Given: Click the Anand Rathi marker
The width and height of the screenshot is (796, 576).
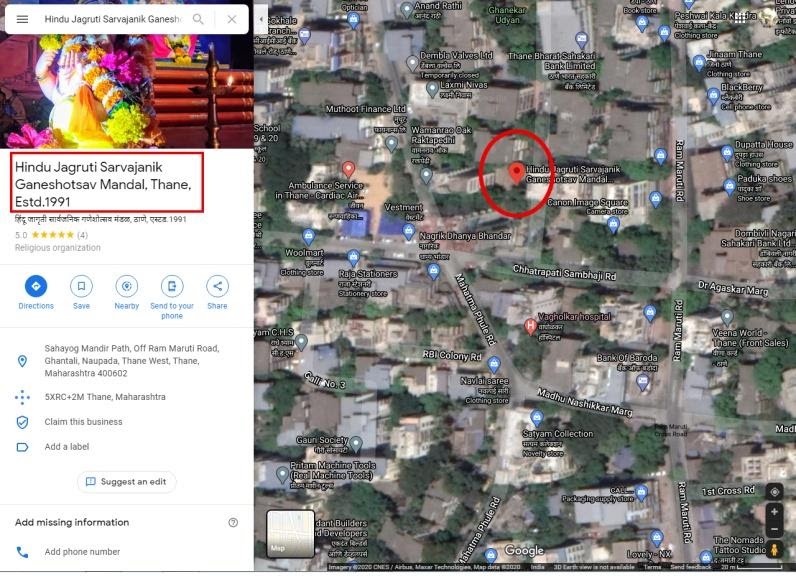Looking at the screenshot, I should (407, 9).
